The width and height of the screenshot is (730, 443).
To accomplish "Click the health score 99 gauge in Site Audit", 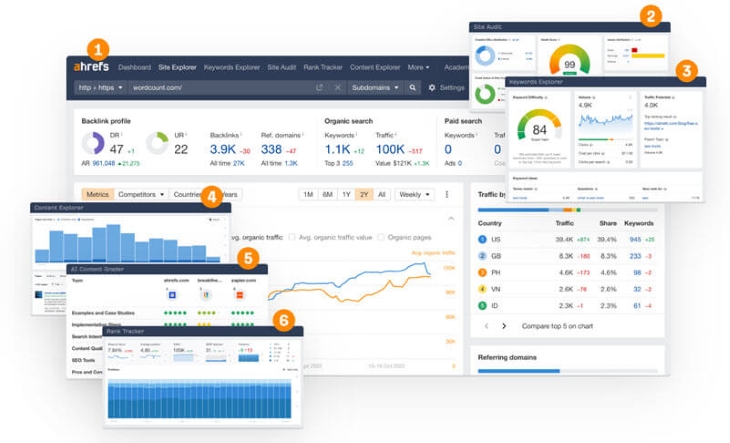I will 569,60.
